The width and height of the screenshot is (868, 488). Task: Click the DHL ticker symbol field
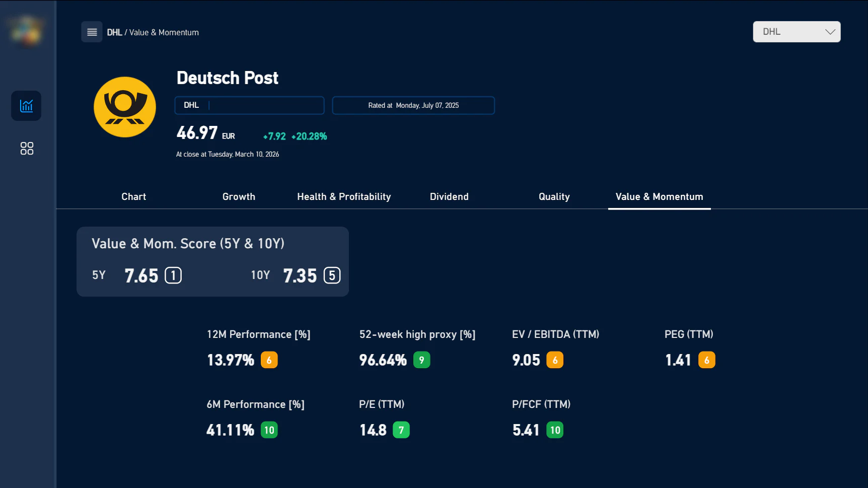(249, 105)
